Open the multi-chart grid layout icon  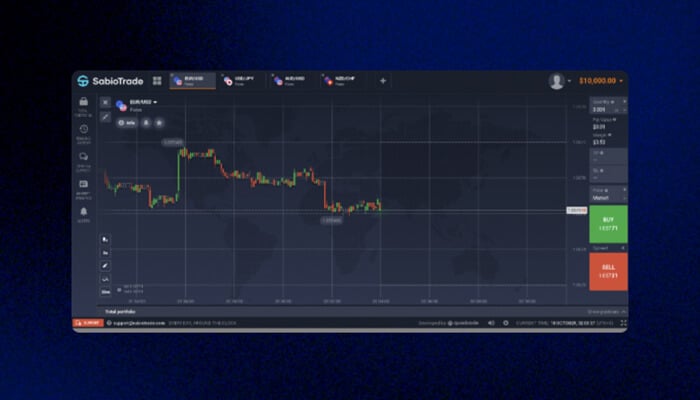157,81
